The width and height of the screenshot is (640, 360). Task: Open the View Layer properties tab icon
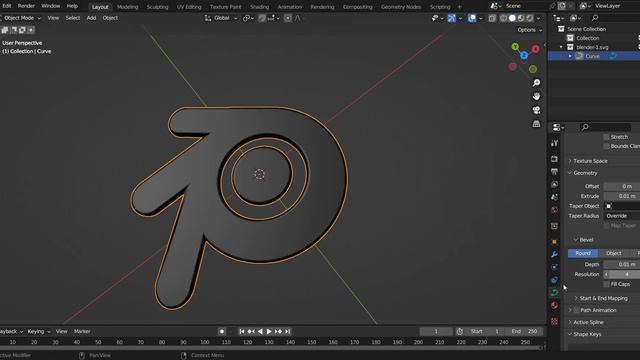pyautogui.click(x=554, y=184)
